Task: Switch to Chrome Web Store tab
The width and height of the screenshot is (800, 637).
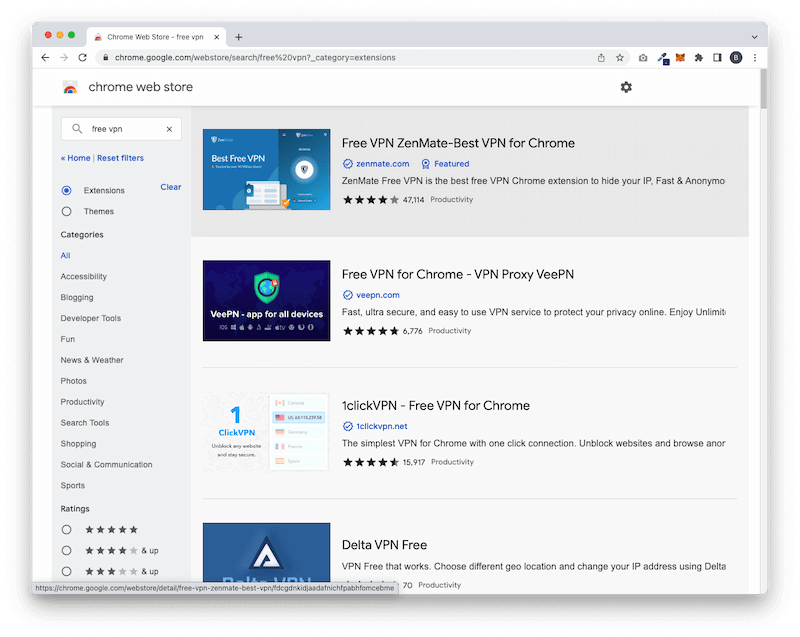Action: 156,37
